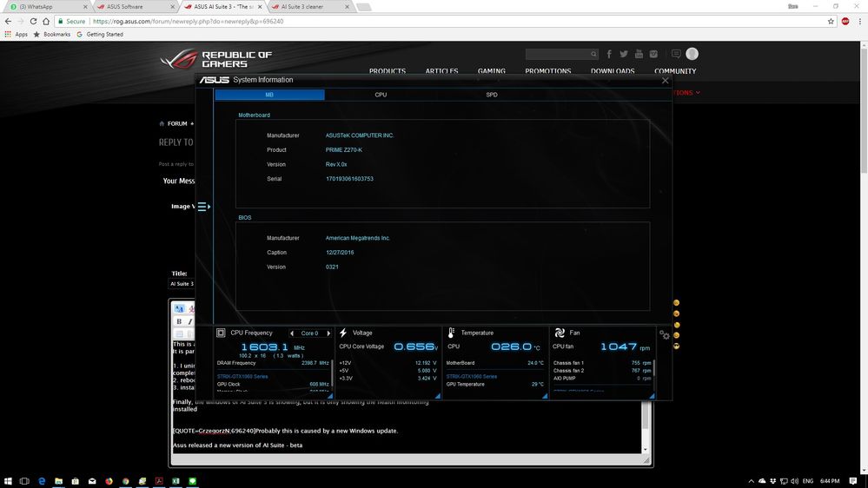Image resolution: width=868 pixels, height=488 pixels.
Task: Open the ARTICLES menu on ROG site
Action: (441, 71)
